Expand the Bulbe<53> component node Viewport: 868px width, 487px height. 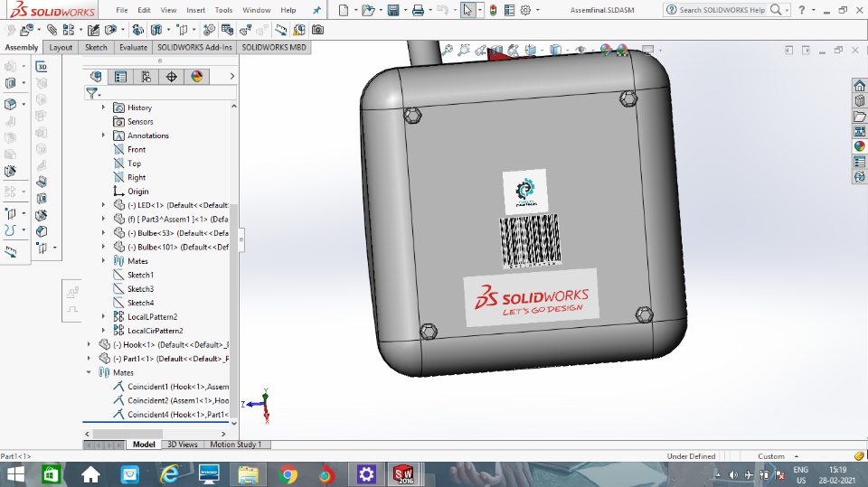103,232
